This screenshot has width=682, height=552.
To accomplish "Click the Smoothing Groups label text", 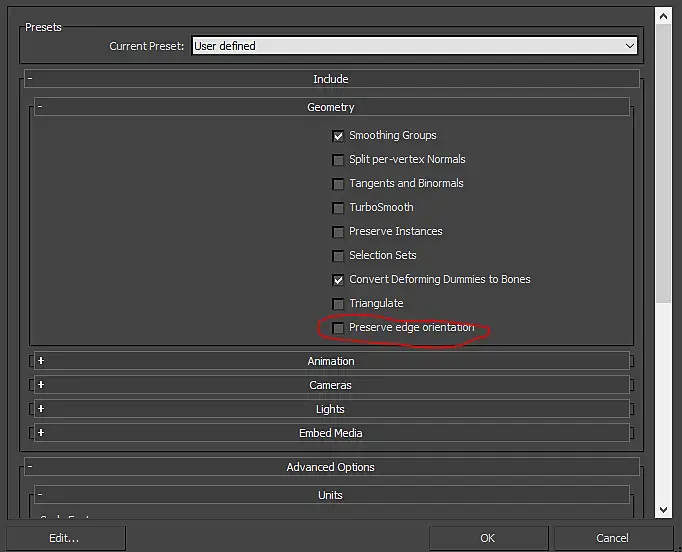I will (x=393, y=135).
